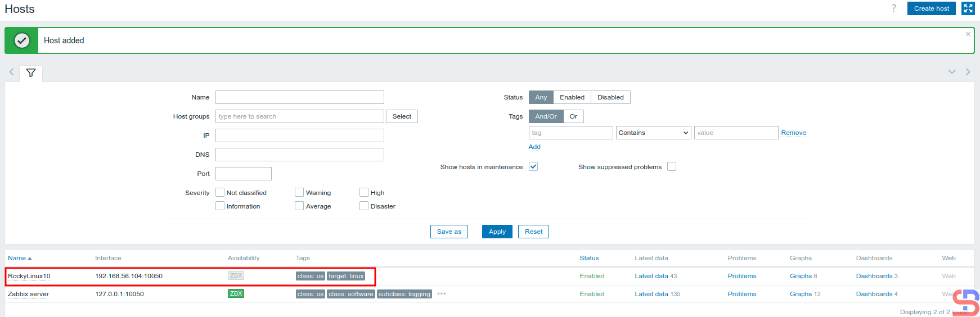Click the Host groups search field
Viewport: 980px width, 317px height.
299,116
